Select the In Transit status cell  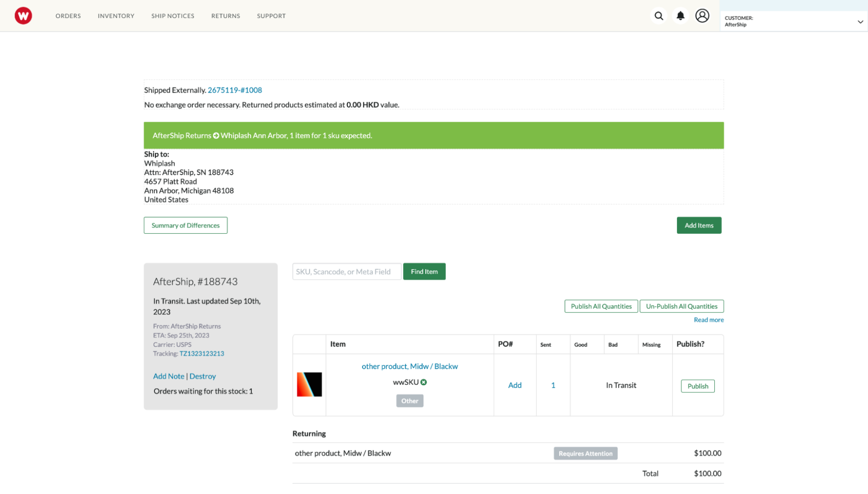tap(621, 385)
